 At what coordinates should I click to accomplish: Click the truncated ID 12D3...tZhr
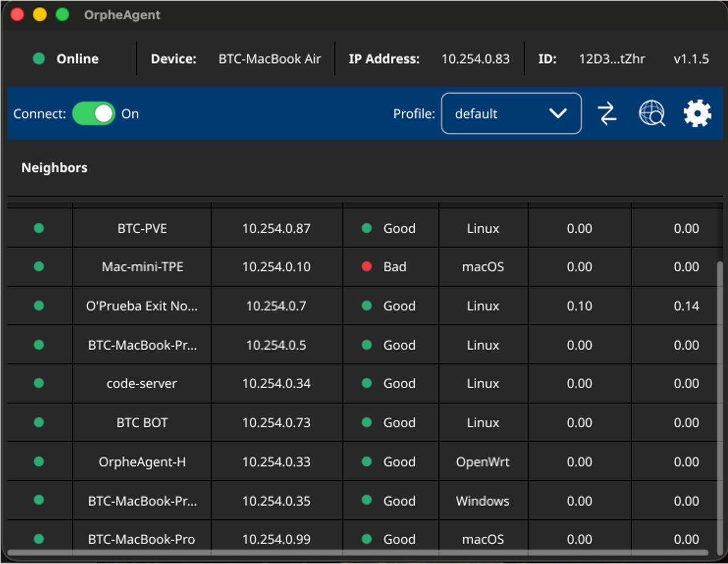(612, 59)
